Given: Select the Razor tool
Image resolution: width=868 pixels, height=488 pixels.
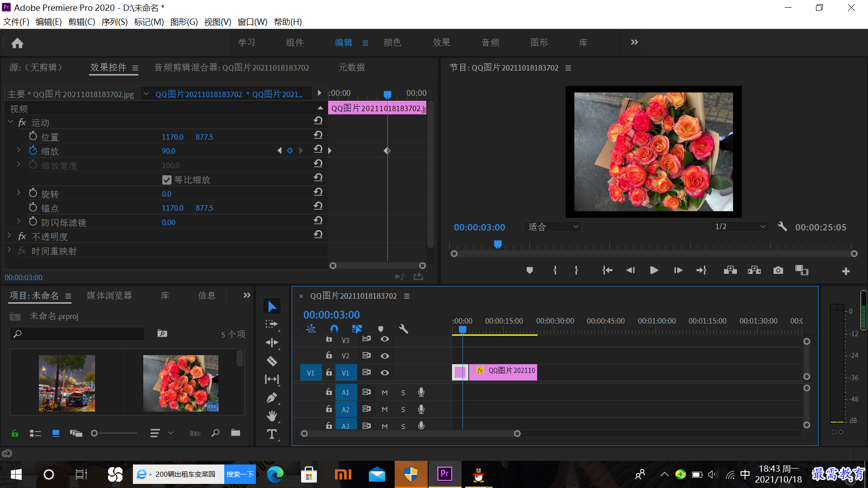Looking at the screenshot, I should [x=272, y=361].
